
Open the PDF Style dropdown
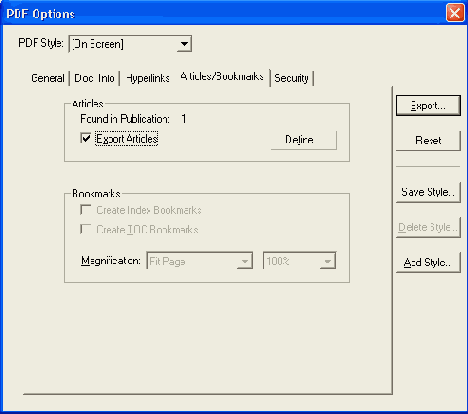130,44
